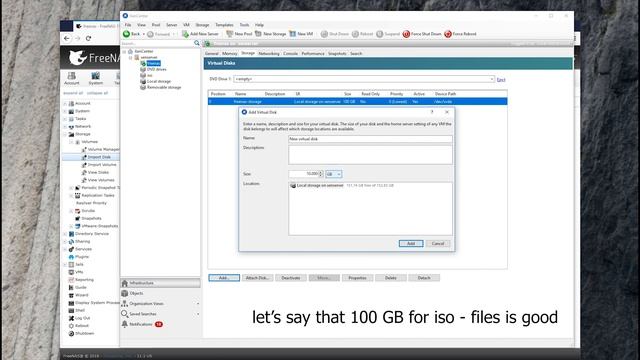Image resolution: width=640 pixels, height=360 pixels.
Task: Expand Saved Searches dropdown
Action: (x=198, y=314)
